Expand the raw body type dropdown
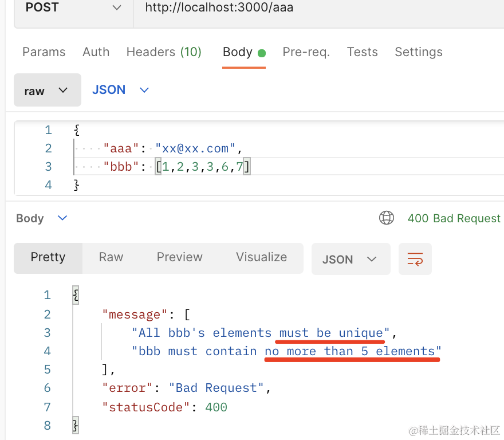Screen dimensions: 504x440 [47, 91]
